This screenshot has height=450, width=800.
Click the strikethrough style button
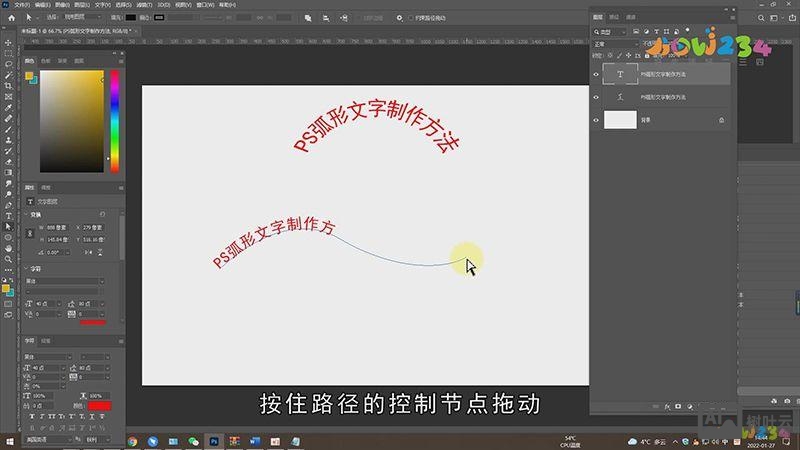(x=102, y=417)
